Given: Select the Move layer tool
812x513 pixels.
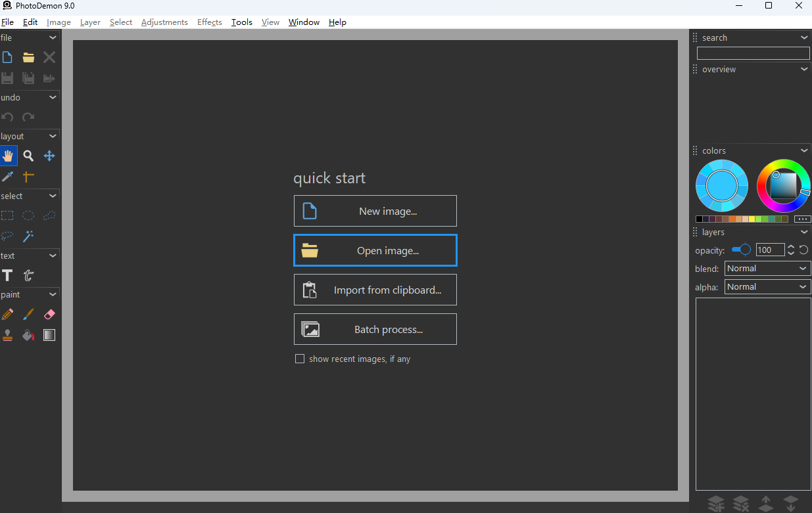Looking at the screenshot, I should (49, 156).
